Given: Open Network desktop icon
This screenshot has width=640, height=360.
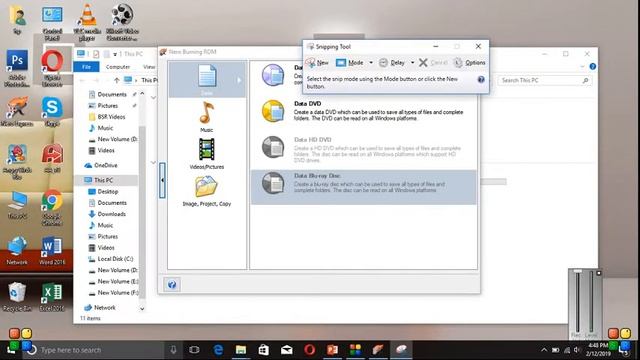Looking at the screenshot, I should click(x=17, y=251).
